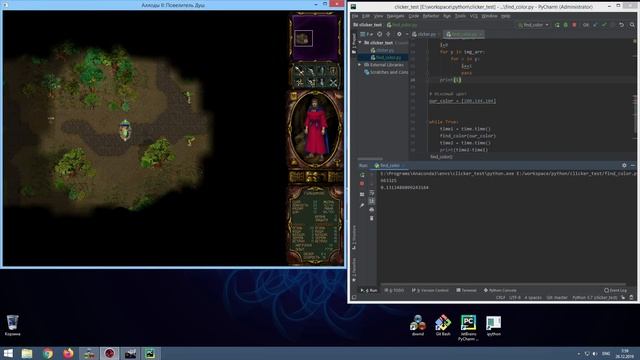Click the console horizontal scrollbar
The image size is (640, 360).
pos(503,284)
